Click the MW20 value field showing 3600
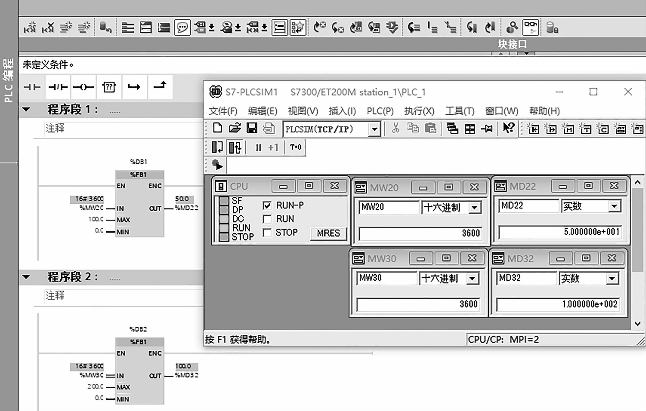The width and height of the screenshot is (646, 411). (420, 234)
